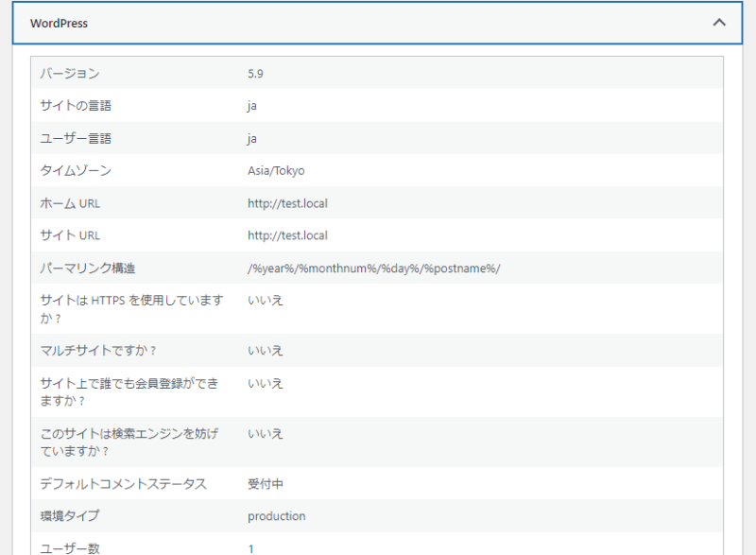The height and width of the screenshot is (555, 756).
Task: Select the ユーザー数 row label
Action: (69, 548)
